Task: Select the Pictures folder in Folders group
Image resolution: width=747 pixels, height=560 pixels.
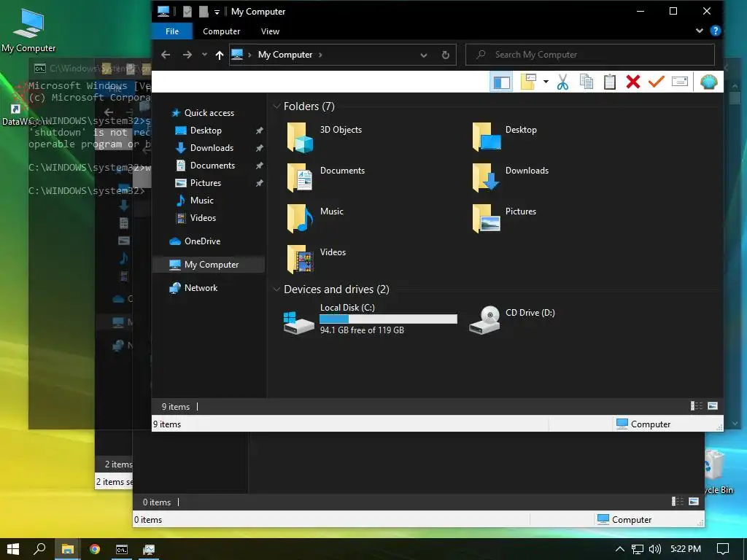Action: click(x=504, y=219)
